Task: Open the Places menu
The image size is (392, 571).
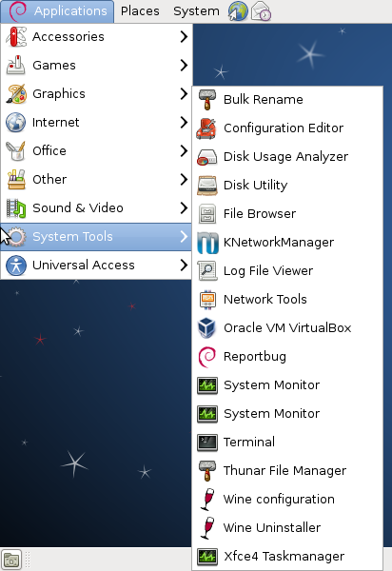Action: [140, 11]
